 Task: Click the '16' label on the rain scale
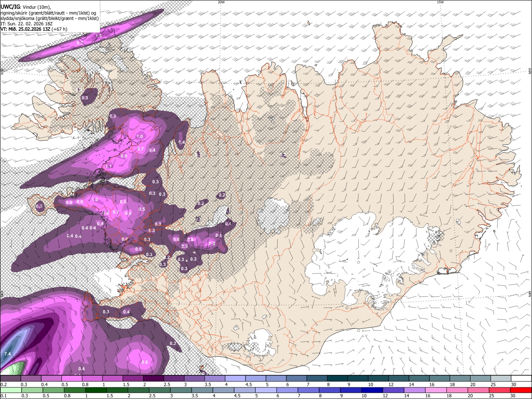pos(427,396)
